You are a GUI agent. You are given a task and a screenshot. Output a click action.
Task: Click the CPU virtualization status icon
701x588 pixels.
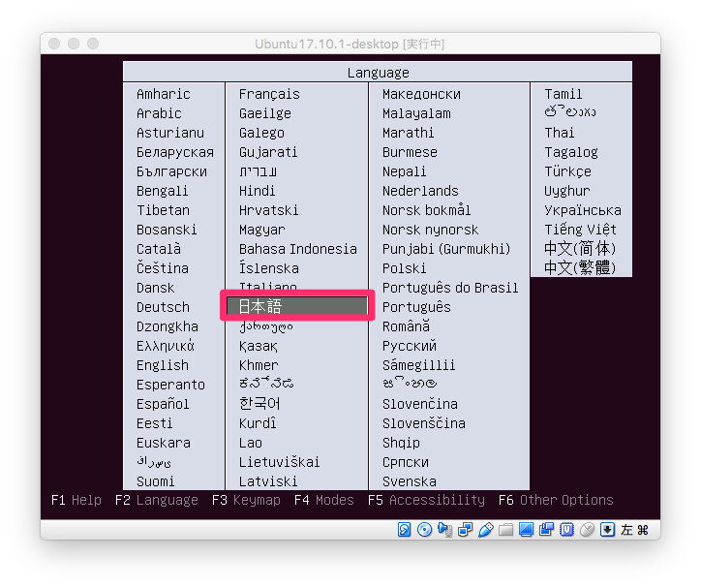(x=566, y=530)
